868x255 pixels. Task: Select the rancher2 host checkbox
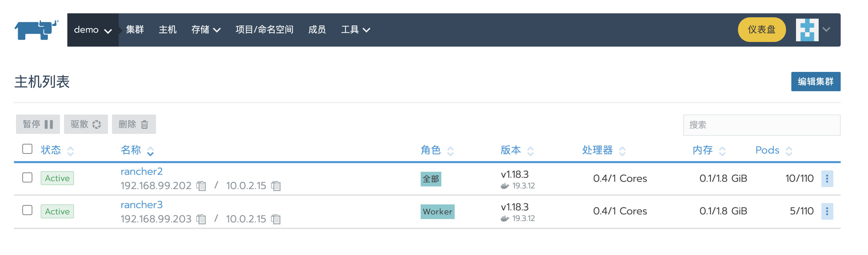[27, 178]
